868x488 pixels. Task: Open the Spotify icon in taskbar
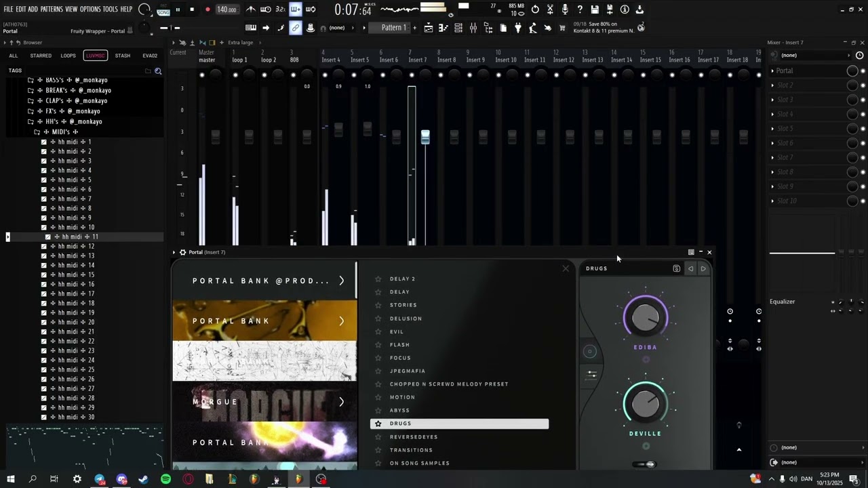166,479
